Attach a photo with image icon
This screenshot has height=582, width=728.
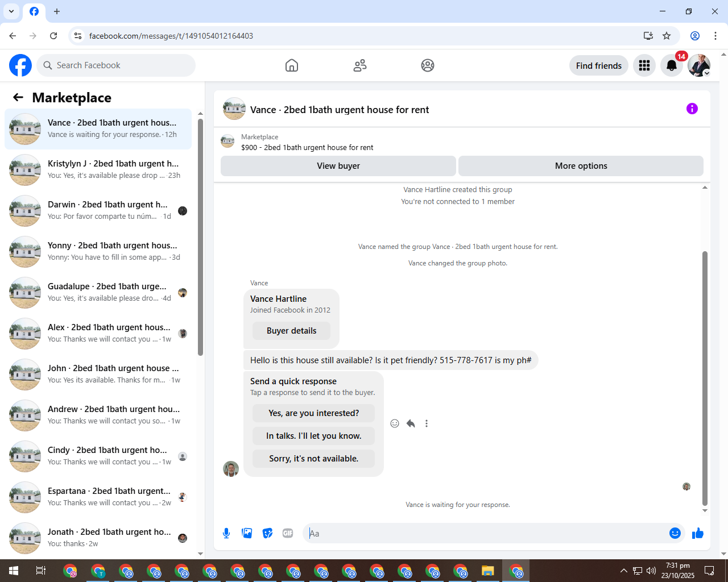(x=247, y=533)
